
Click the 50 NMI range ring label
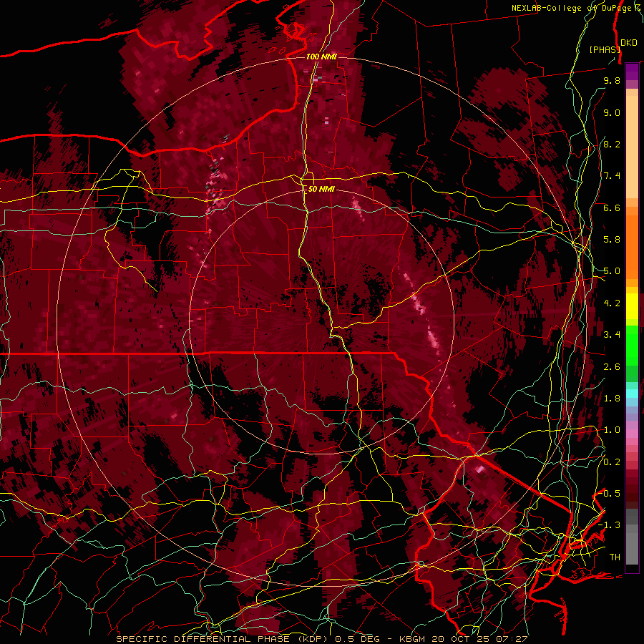coord(321,189)
